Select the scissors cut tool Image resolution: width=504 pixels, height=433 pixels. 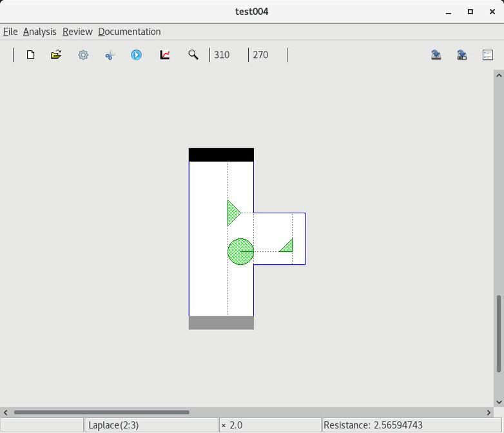(x=110, y=55)
